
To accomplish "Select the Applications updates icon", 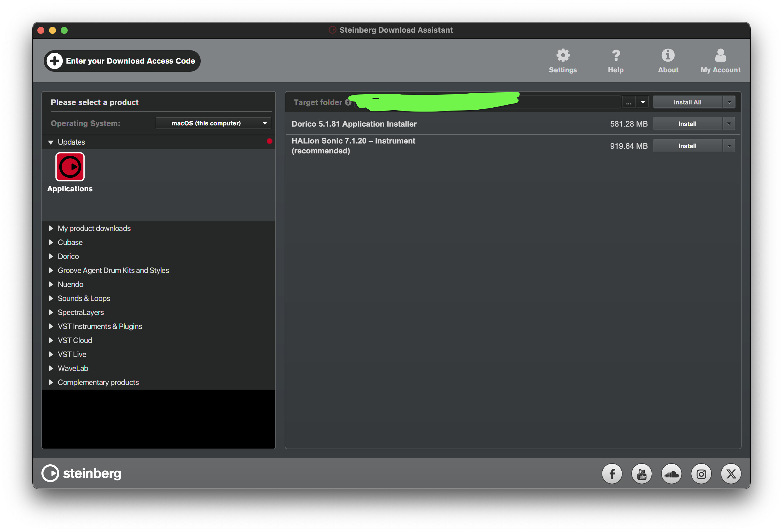I will [x=70, y=167].
